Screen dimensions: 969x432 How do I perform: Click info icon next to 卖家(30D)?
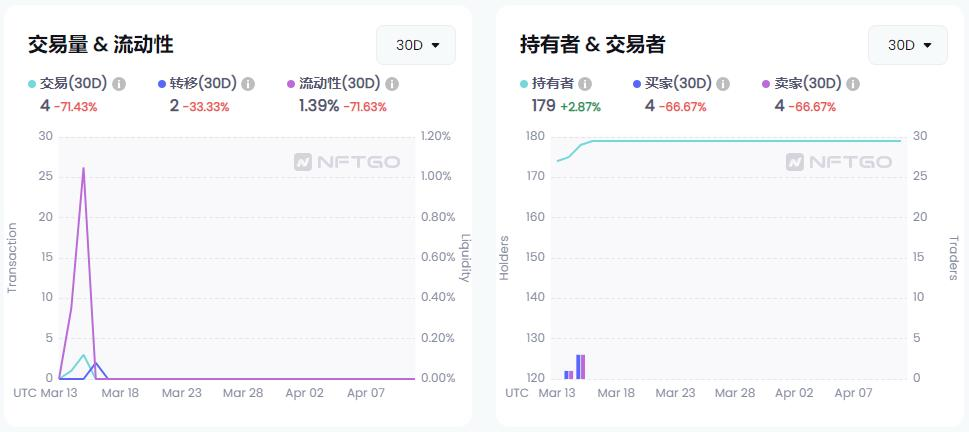(852, 84)
